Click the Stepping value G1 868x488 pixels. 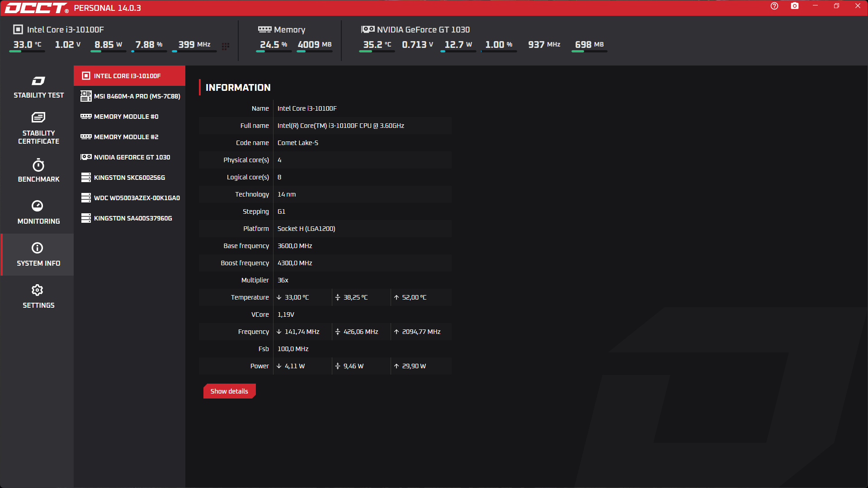click(x=281, y=211)
